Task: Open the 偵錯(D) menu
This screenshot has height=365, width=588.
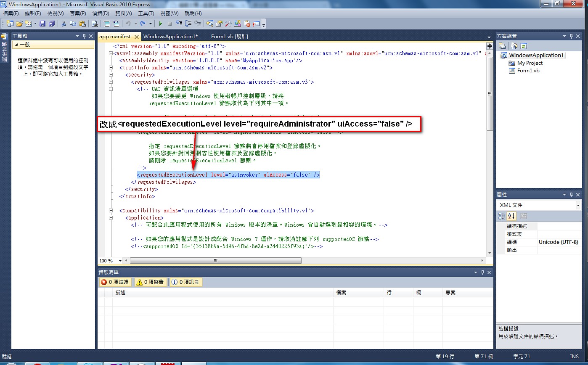Action: coord(100,13)
